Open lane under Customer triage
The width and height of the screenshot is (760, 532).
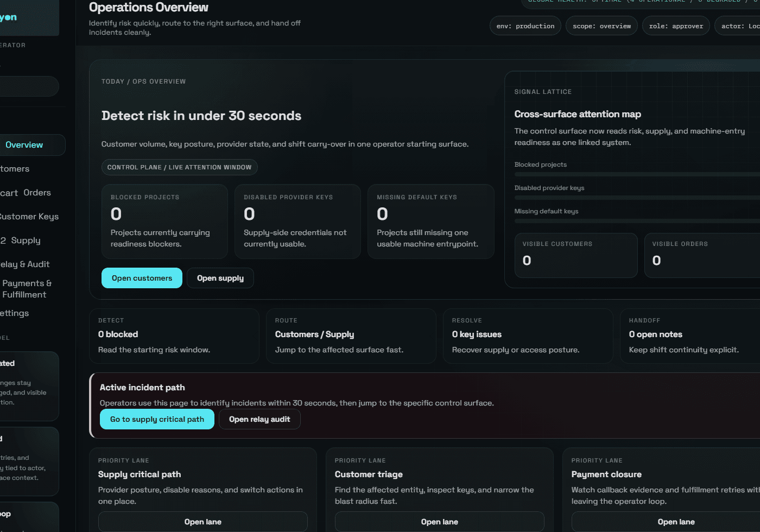tap(439, 521)
